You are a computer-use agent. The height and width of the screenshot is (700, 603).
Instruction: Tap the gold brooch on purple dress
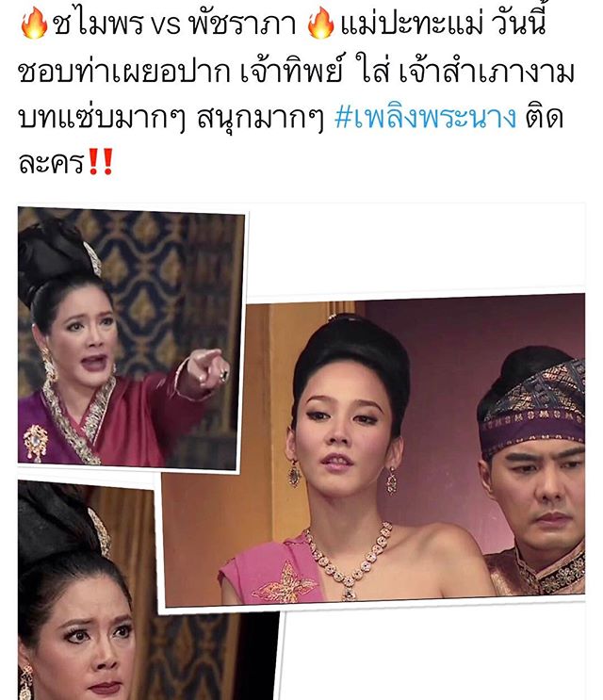(36, 442)
